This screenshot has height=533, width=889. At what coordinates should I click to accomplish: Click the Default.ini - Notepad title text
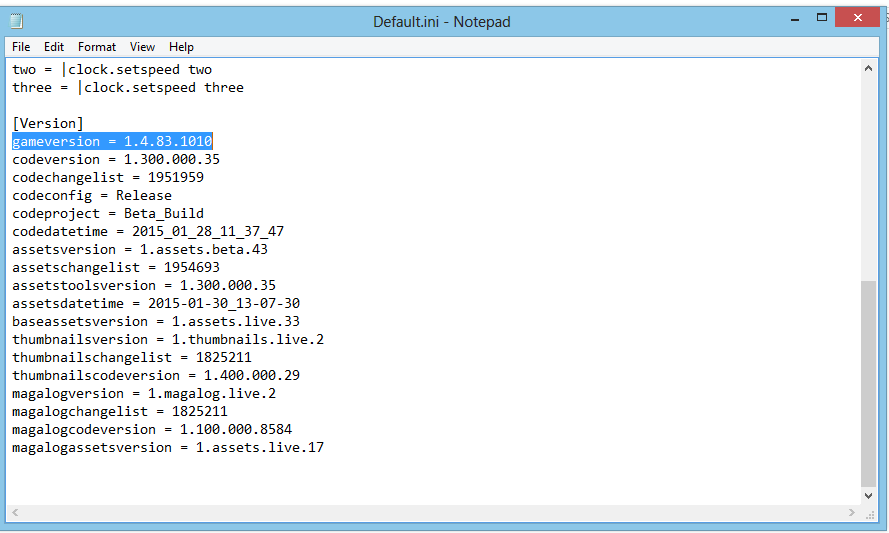[442, 22]
